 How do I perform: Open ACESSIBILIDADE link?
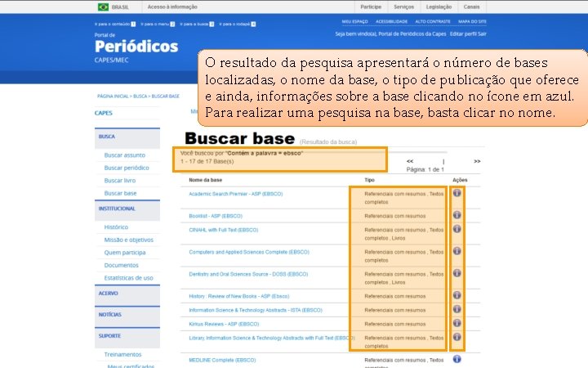point(391,22)
